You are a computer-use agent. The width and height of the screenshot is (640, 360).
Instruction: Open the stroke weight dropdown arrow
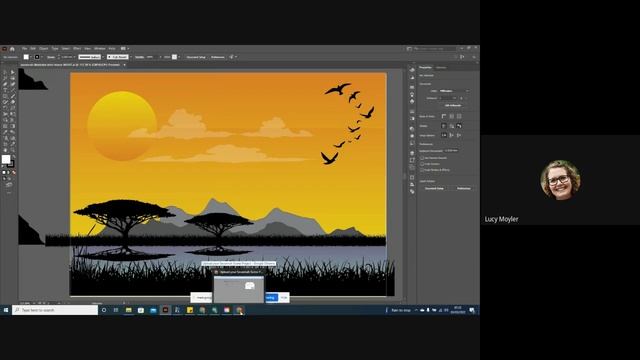click(x=75, y=57)
